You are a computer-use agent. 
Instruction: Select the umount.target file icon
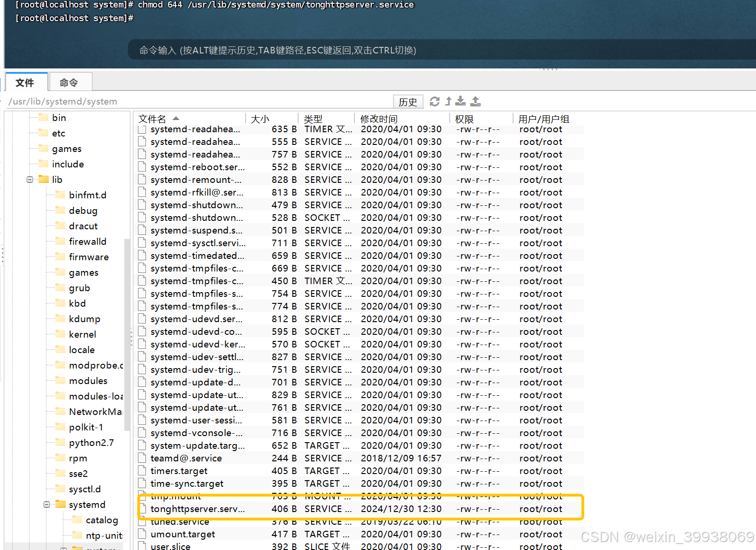pos(142,534)
